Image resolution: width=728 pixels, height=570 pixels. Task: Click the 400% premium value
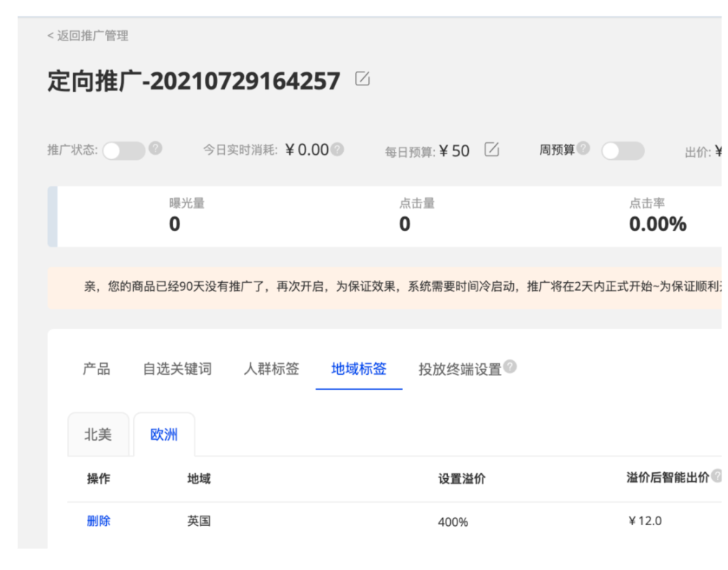453,522
